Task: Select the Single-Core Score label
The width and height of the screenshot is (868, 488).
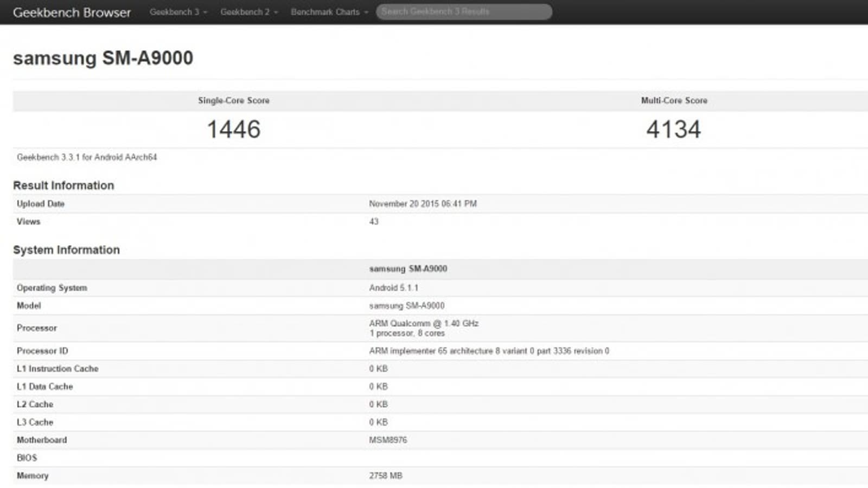Action: [x=234, y=100]
